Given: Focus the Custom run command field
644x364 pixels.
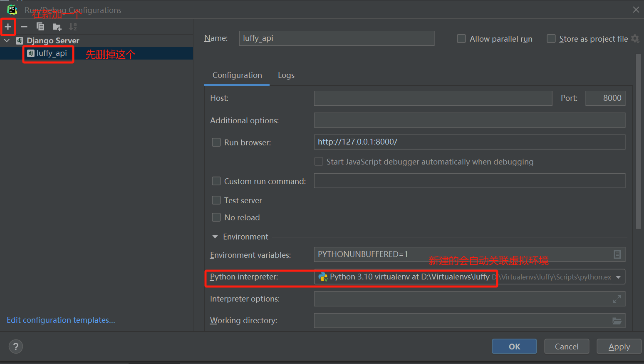Looking at the screenshot, I should tap(470, 181).
